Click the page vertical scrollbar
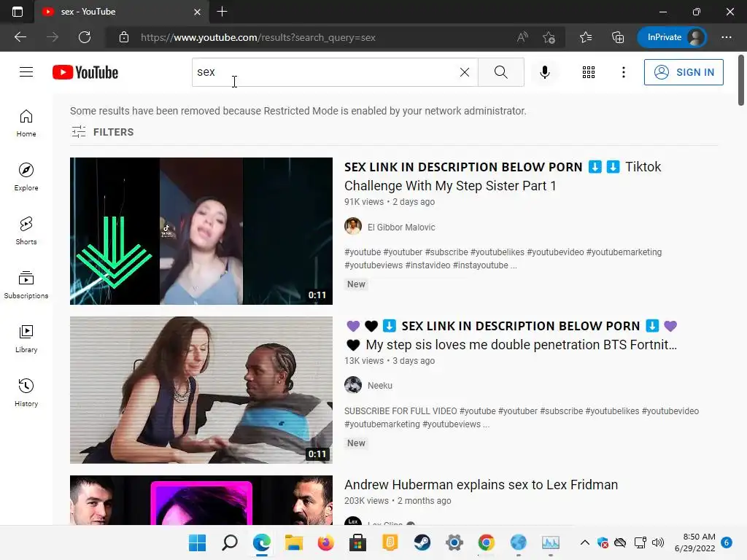This screenshot has width=747, height=560. 741,80
